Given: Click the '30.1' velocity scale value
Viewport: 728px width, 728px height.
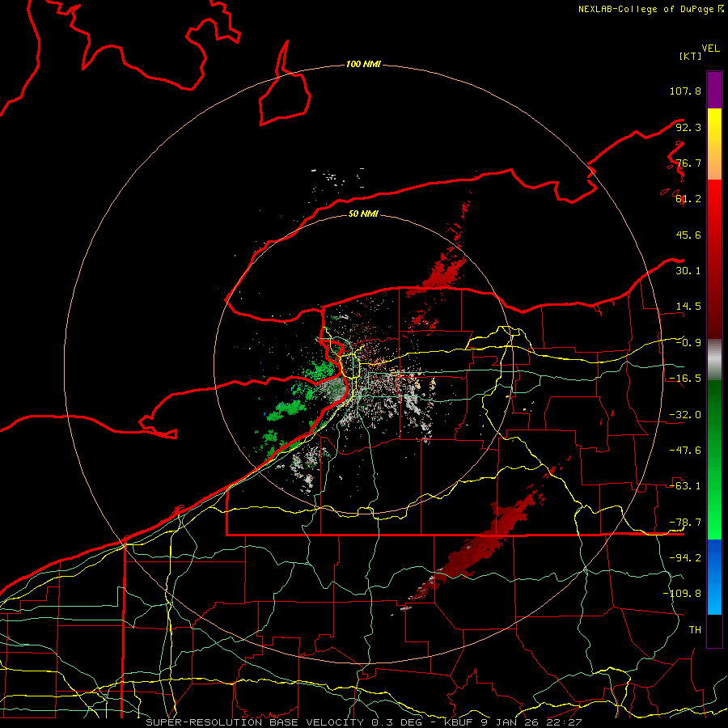Looking at the screenshot, I should click(x=688, y=271).
